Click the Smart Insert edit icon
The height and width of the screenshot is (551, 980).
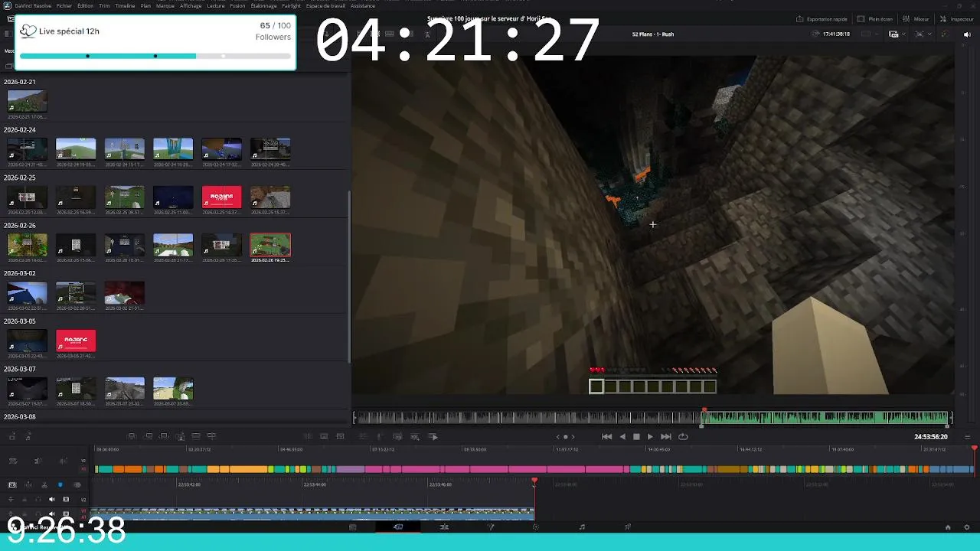pos(132,436)
